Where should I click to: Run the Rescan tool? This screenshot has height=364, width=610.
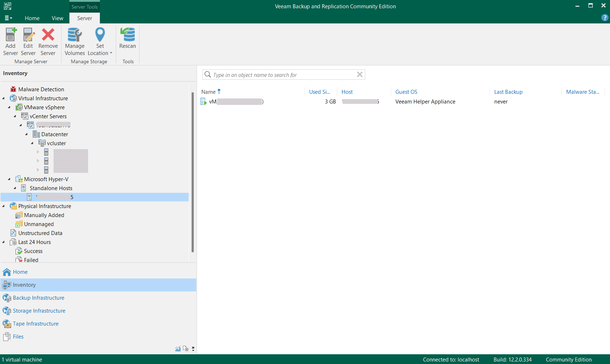[x=128, y=38]
